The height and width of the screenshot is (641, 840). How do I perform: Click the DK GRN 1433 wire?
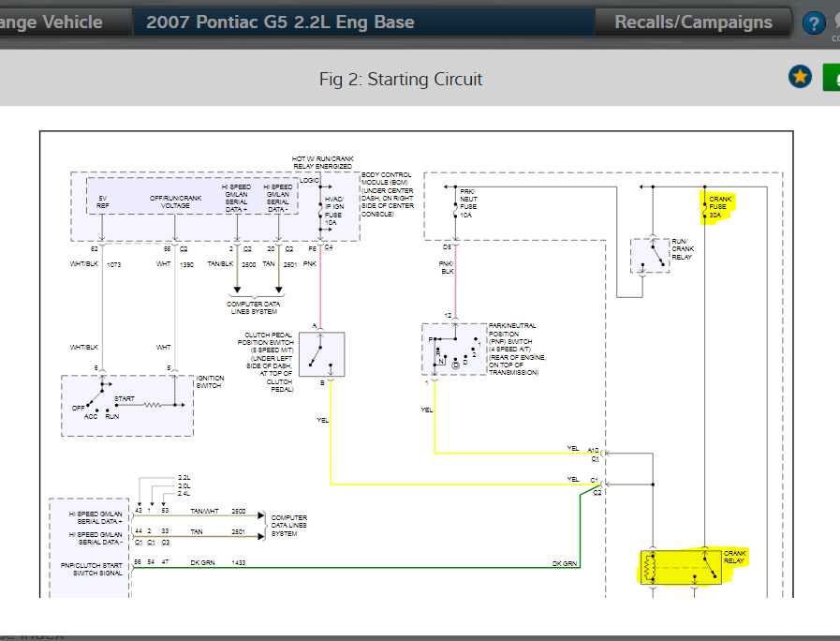[x=356, y=568]
